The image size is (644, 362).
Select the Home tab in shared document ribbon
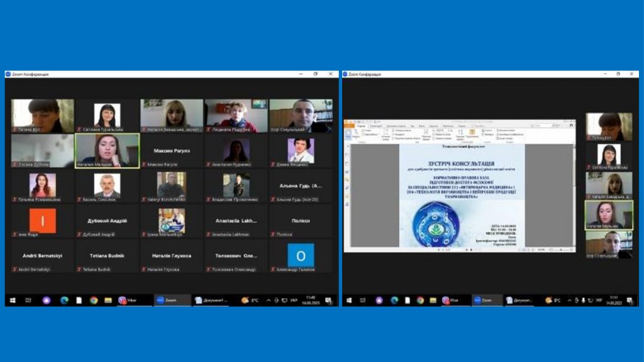point(362,125)
